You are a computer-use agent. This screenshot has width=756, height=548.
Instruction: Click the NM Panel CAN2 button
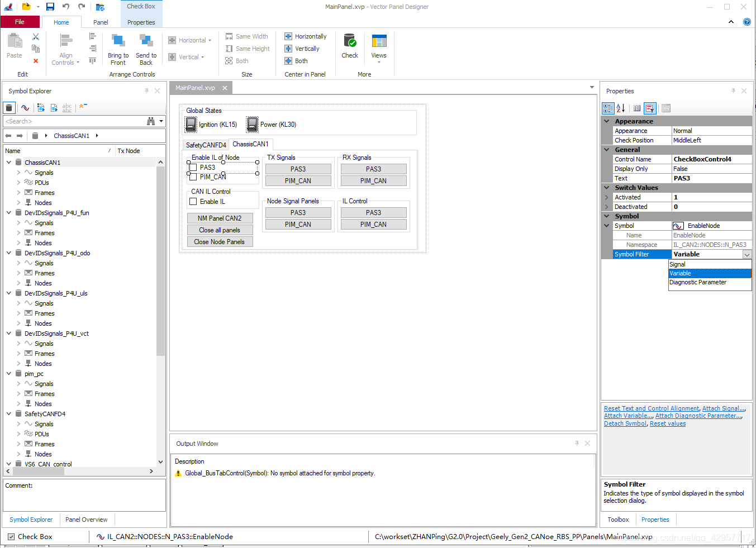click(x=220, y=218)
